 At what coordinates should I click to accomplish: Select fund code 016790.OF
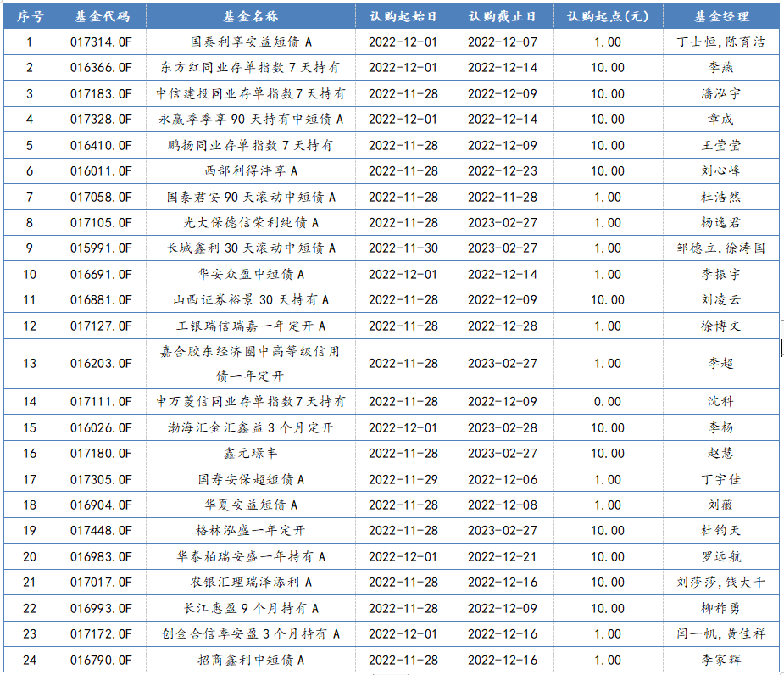(x=101, y=661)
